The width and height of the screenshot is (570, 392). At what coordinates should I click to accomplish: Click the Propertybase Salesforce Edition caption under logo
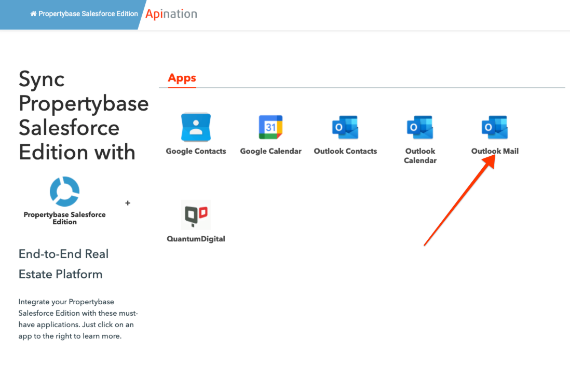(x=65, y=218)
